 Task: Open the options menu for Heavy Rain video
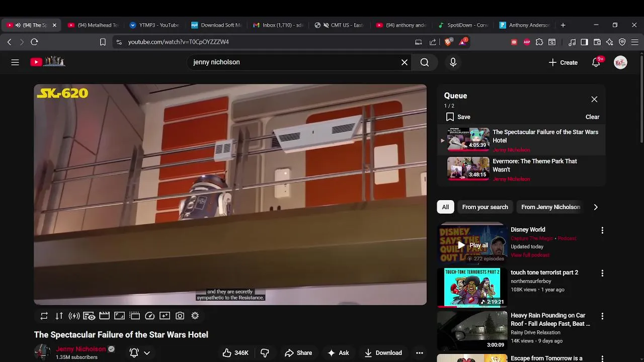(602, 316)
